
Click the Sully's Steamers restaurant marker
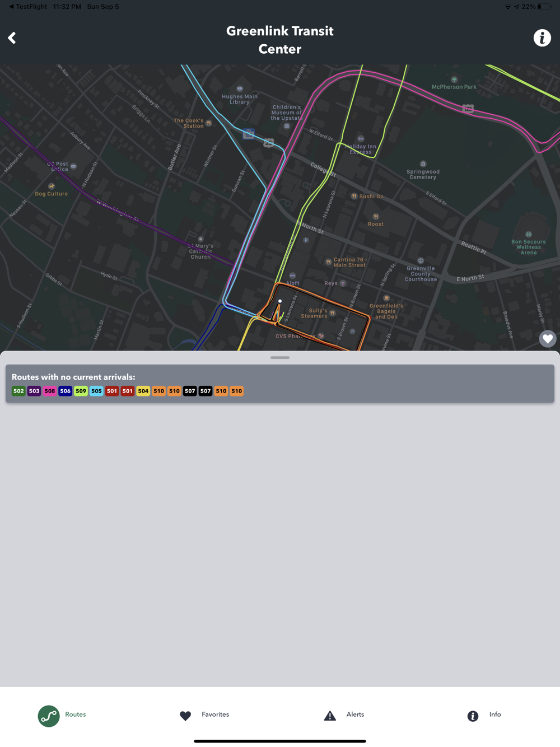point(333,313)
